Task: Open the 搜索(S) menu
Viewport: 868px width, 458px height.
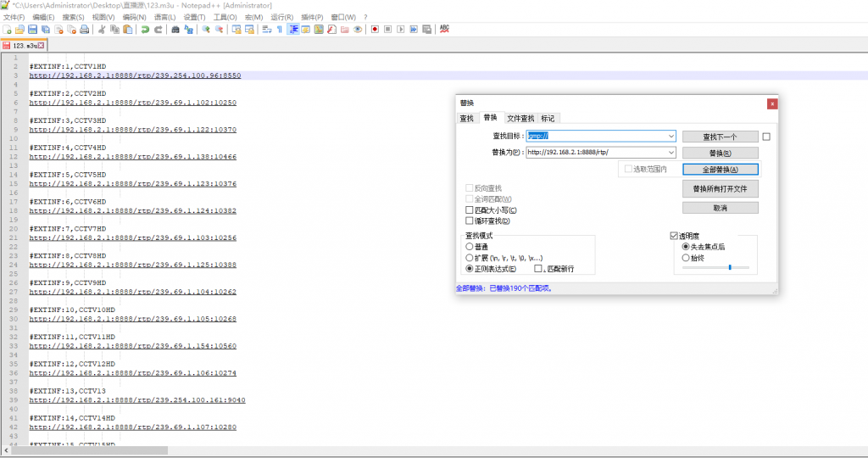Action: pyautogui.click(x=73, y=17)
